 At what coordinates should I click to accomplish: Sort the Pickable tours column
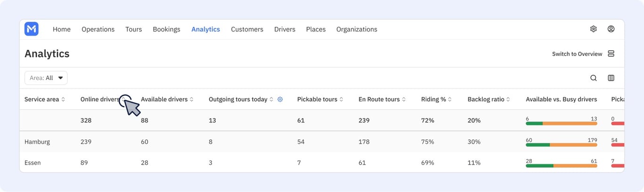pyautogui.click(x=341, y=99)
